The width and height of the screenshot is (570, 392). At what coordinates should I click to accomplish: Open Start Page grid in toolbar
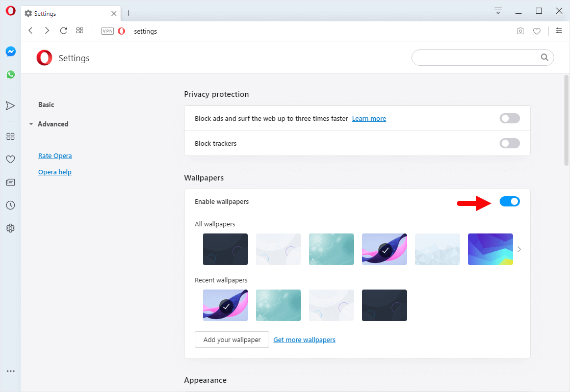pyautogui.click(x=80, y=31)
